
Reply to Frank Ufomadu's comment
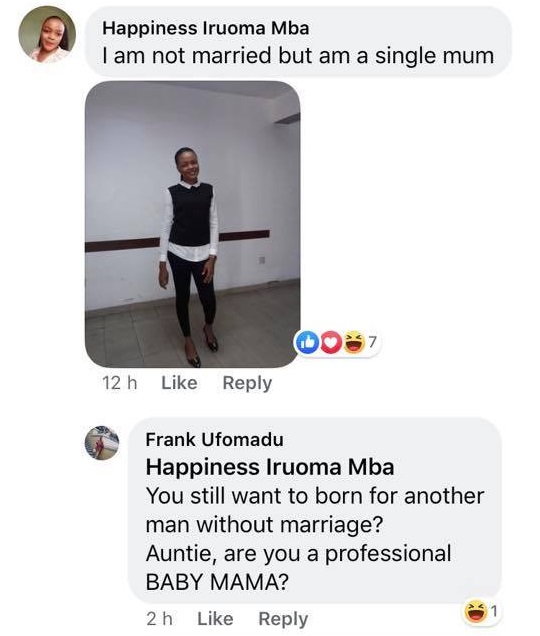(283, 619)
